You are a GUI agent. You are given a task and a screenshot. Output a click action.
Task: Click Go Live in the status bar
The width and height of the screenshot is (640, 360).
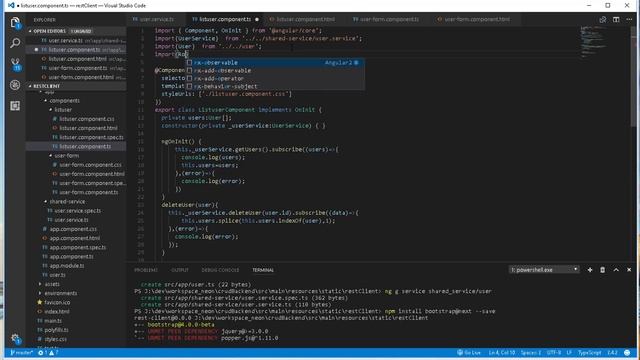[469, 353]
